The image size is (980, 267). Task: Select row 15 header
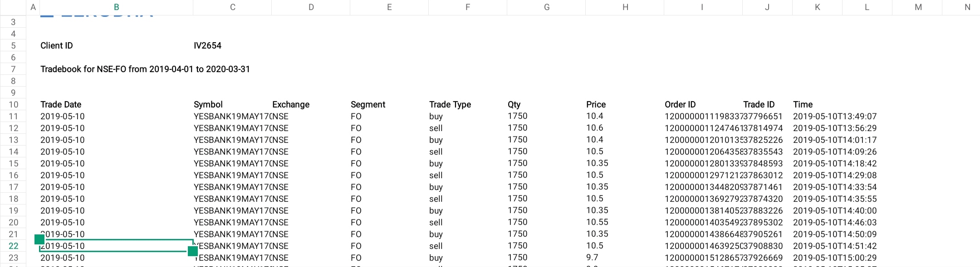[13, 164]
